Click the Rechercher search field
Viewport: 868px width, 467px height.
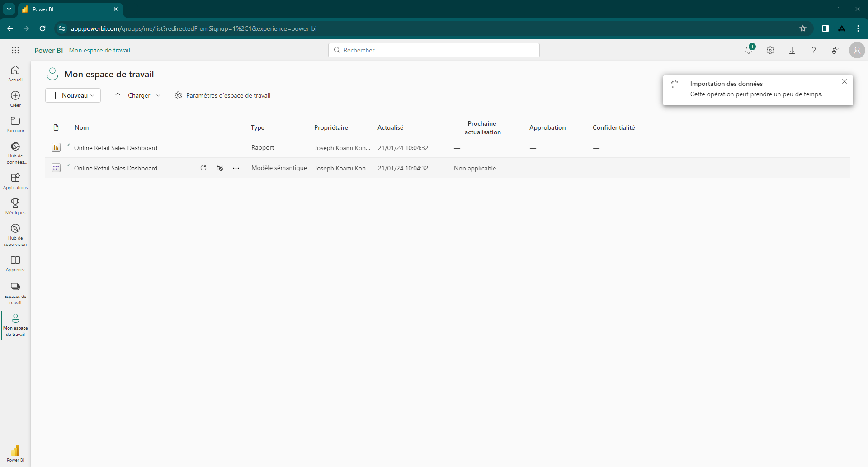click(x=434, y=50)
